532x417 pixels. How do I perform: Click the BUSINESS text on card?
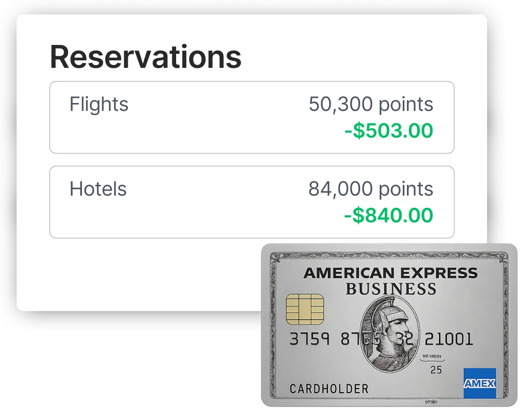pos(391,289)
